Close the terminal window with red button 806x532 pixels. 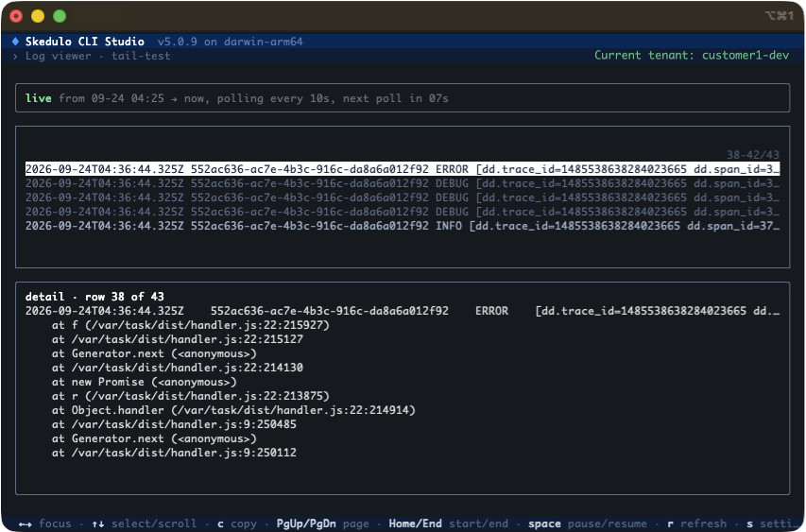click(x=16, y=16)
